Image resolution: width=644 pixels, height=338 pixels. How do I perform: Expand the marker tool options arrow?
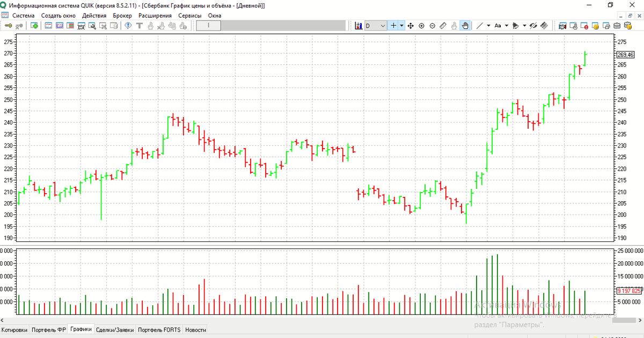[x=524, y=25]
